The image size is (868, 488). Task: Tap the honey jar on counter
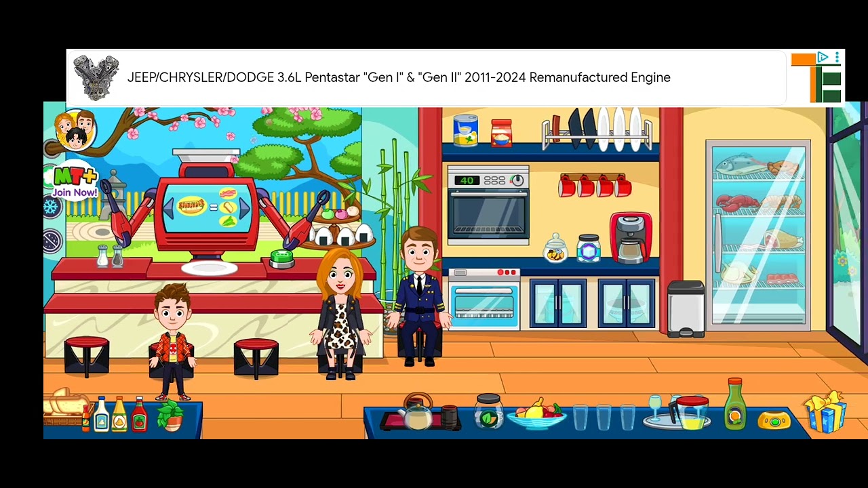click(555, 248)
